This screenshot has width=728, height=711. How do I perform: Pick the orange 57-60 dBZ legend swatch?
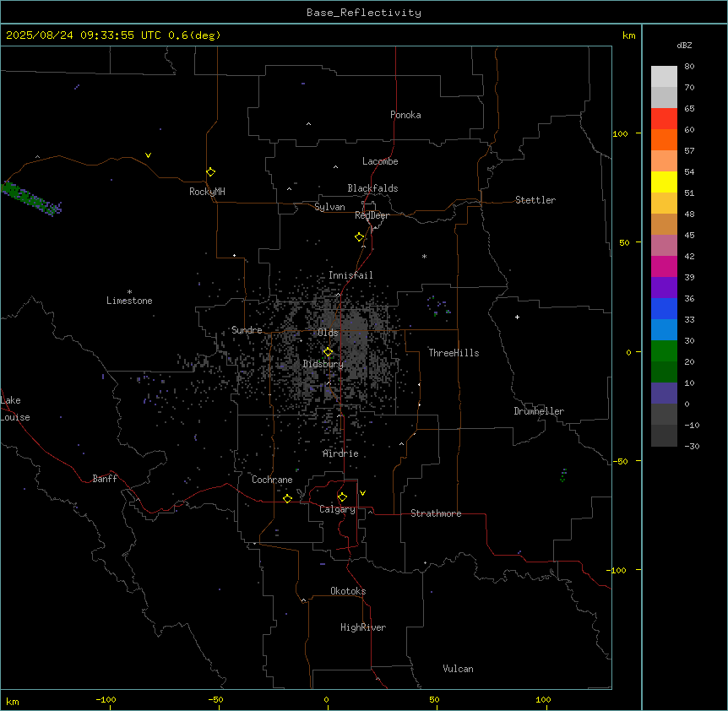coord(664,139)
